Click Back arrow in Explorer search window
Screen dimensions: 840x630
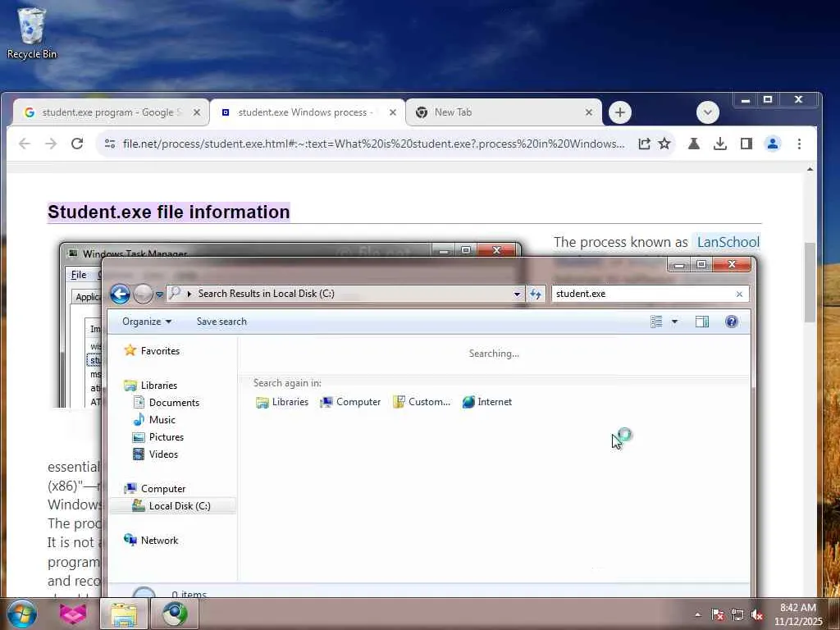120,294
